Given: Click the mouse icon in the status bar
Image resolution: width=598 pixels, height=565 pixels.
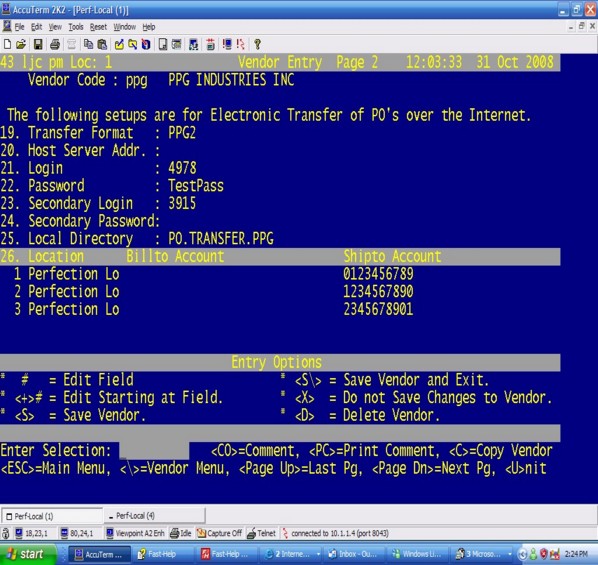Looking at the screenshot, I should pyautogui.click(x=6, y=533).
